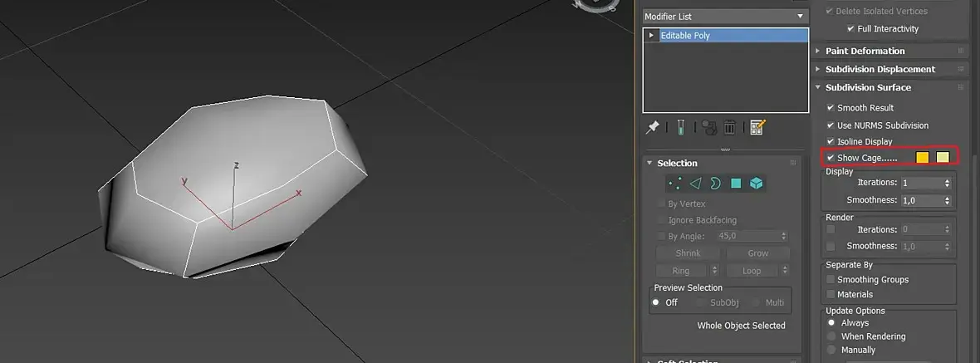980x363 pixels.
Task: Toggle Use NURMS Subdivision checkbox
Action: (x=831, y=125)
